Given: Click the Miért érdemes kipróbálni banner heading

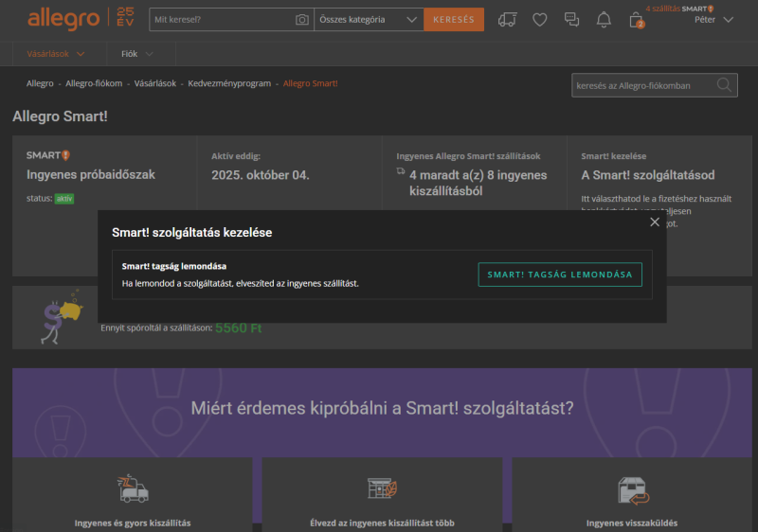Looking at the screenshot, I should [x=382, y=408].
